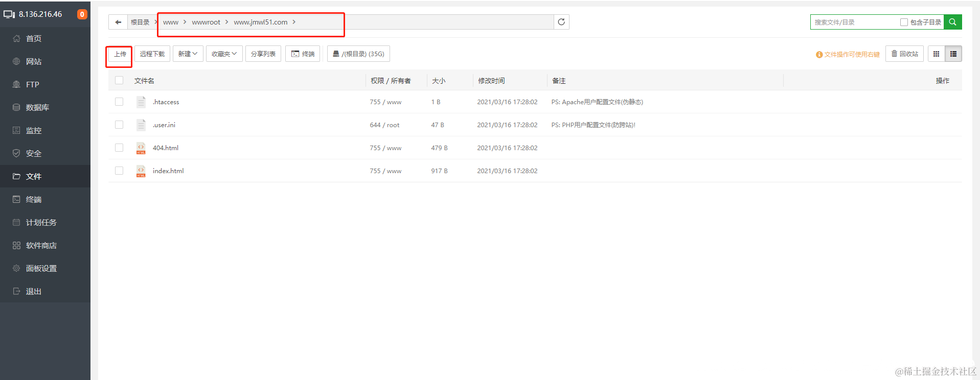
Task: Click the 404.html HTML file icon
Action: tap(141, 148)
